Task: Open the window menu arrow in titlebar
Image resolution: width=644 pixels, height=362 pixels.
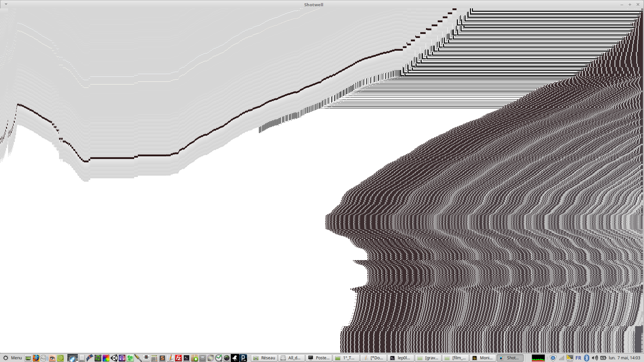Action: (x=6, y=4)
